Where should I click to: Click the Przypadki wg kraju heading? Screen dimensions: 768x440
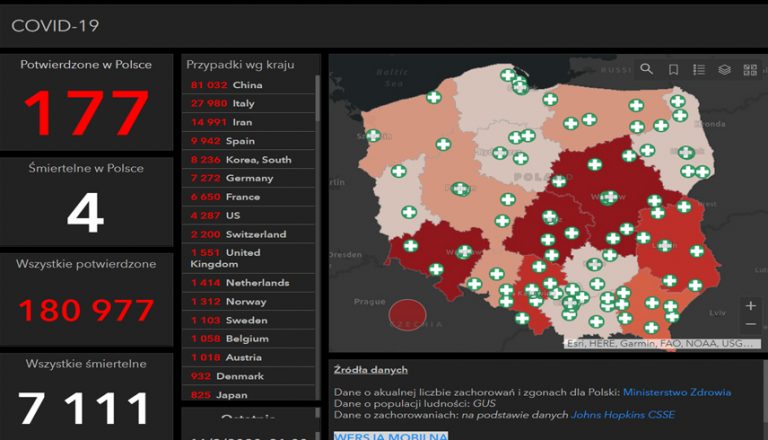(240, 65)
